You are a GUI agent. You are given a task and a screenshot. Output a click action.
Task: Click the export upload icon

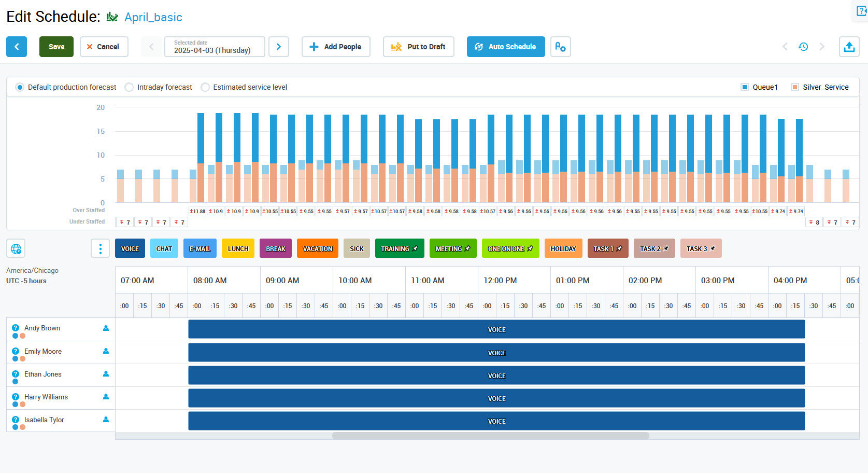point(849,47)
